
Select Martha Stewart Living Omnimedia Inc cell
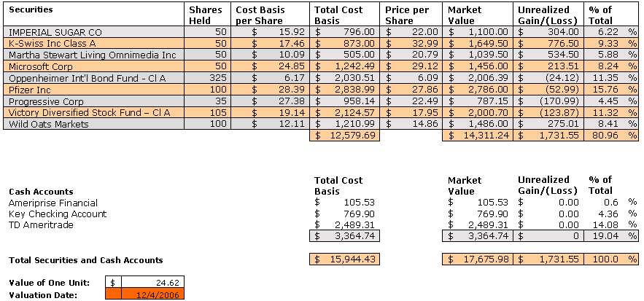tap(93, 55)
